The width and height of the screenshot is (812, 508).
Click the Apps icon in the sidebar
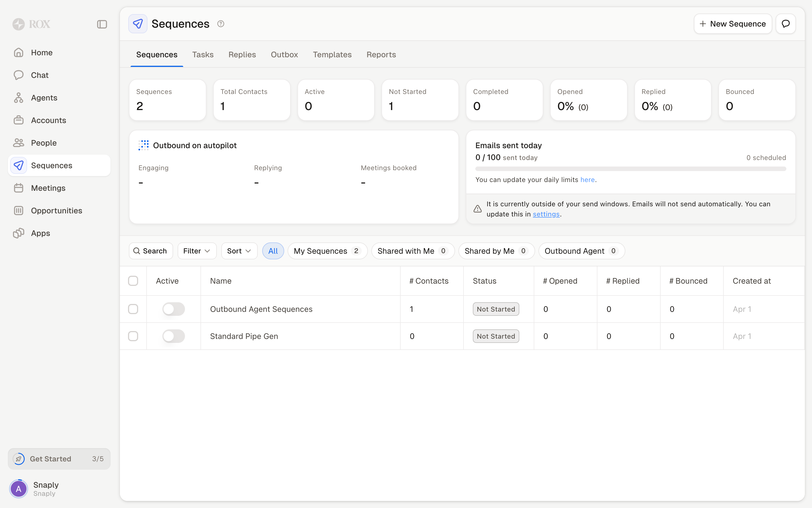pyautogui.click(x=19, y=233)
